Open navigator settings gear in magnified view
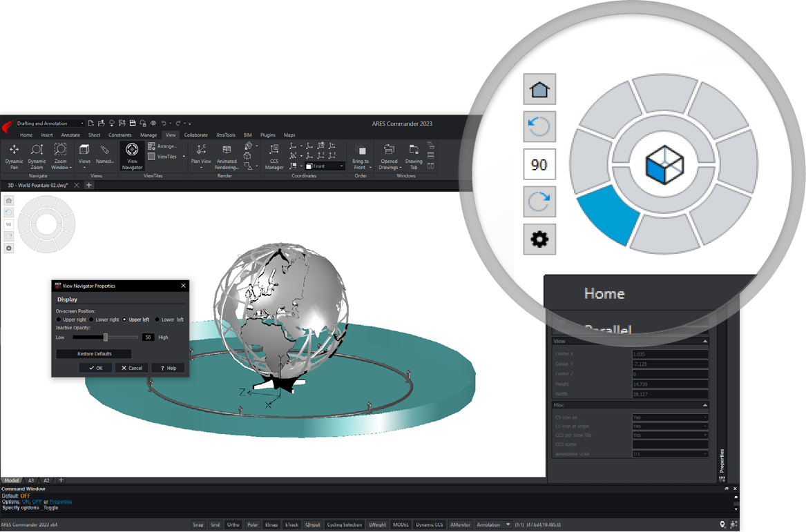This screenshot has height=532, width=806. click(x=539, y=239)
